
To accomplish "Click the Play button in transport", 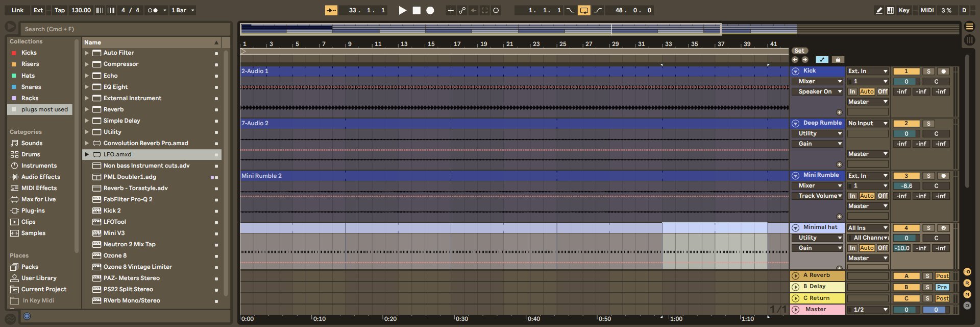I will tap(402, 10).
